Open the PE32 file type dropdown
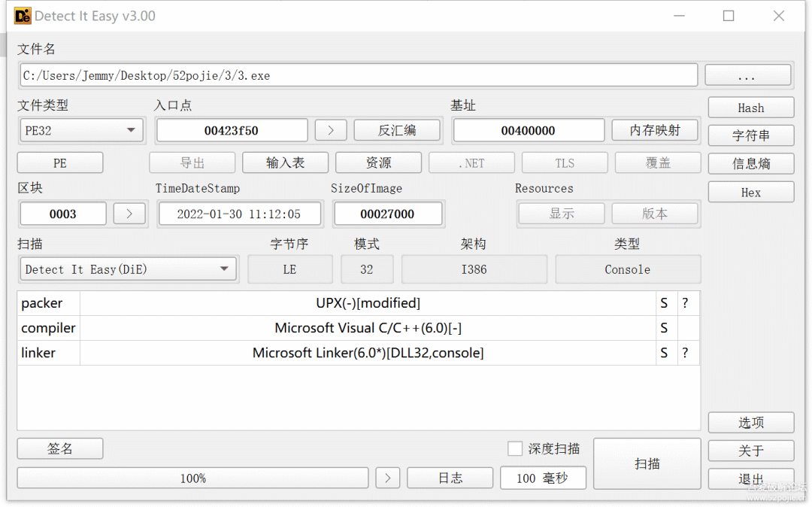This screenshot has width=812, height=507. (x=80, y=130)
